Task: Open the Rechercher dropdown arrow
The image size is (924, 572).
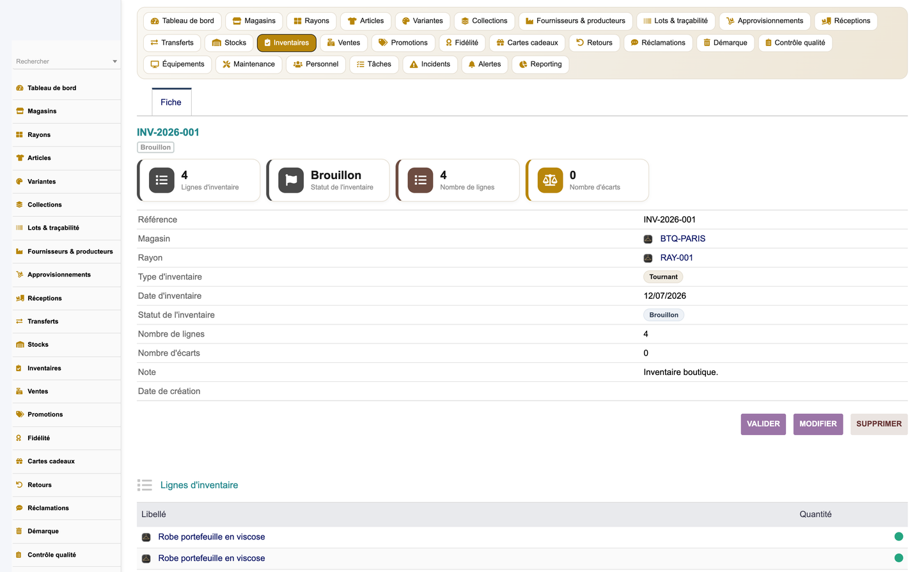Action: click(x=115, y=61)
